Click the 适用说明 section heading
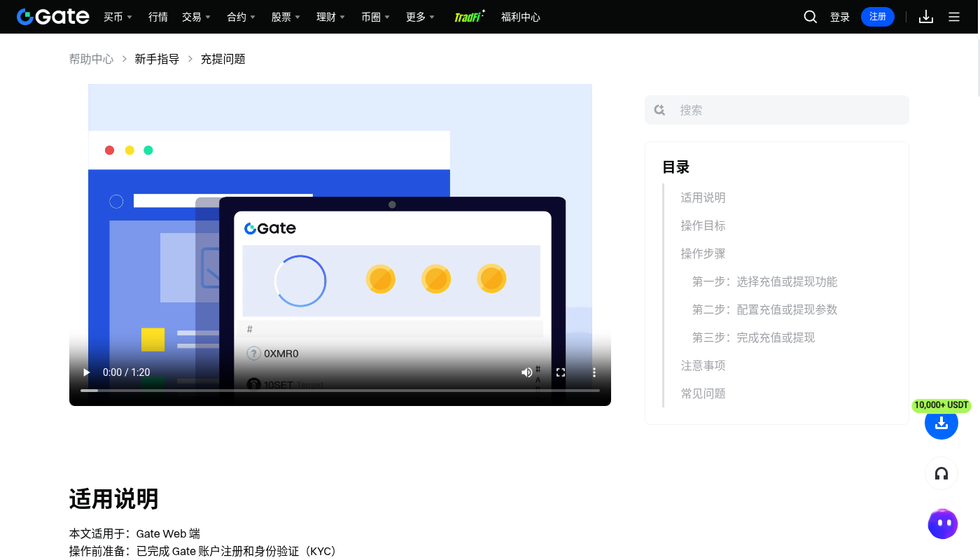The image size is (980, 560). pyautogui.click(x=113, y=499)
